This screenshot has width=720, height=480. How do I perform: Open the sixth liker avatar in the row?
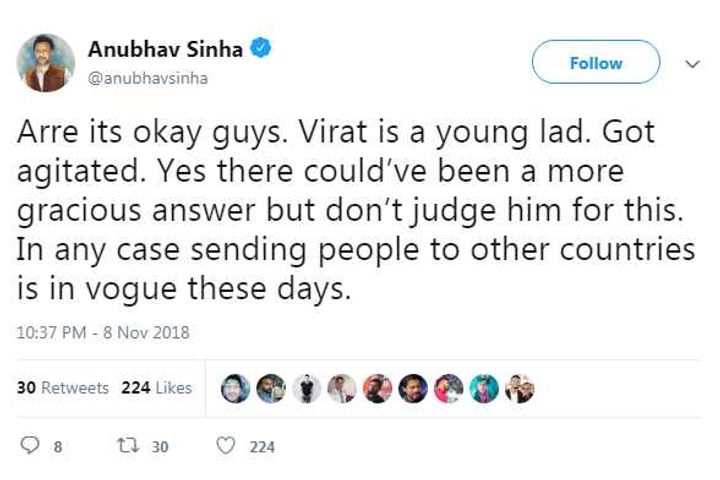[x=413, y=389]
